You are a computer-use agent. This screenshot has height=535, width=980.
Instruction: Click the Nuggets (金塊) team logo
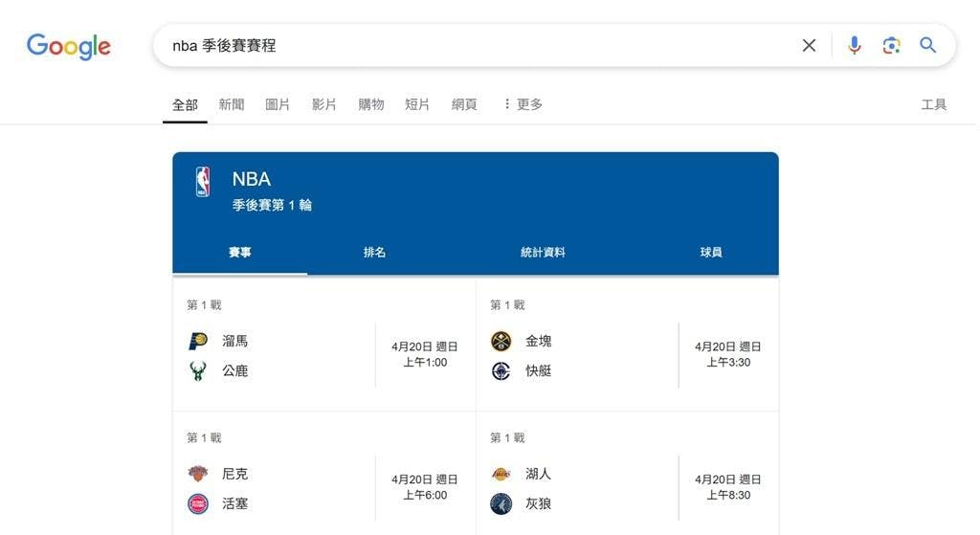(x=501, y=341)
